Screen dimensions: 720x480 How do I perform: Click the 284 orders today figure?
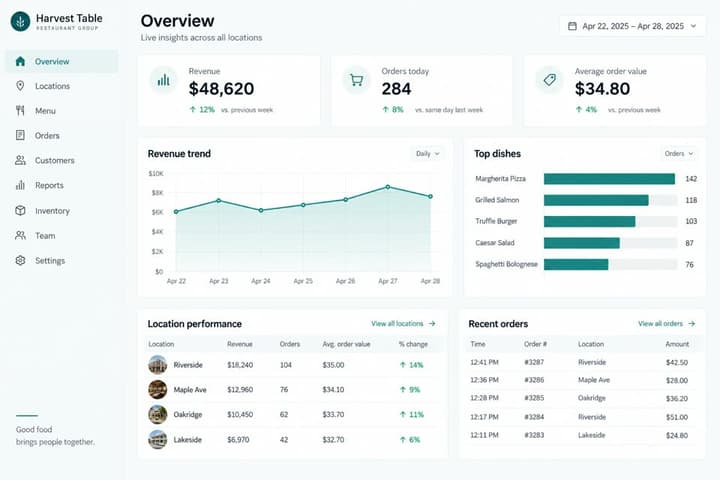tap(396, 89)
